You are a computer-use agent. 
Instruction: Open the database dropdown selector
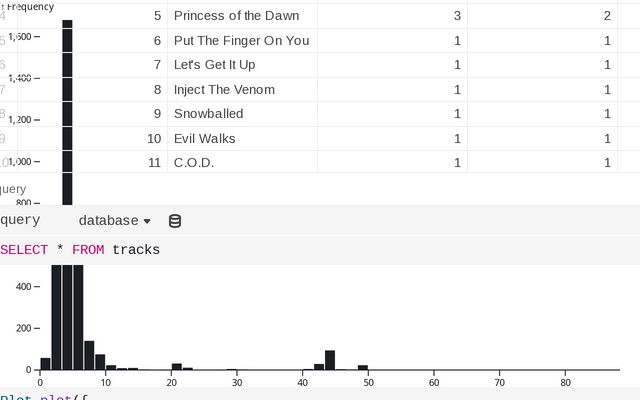[115, 220]
